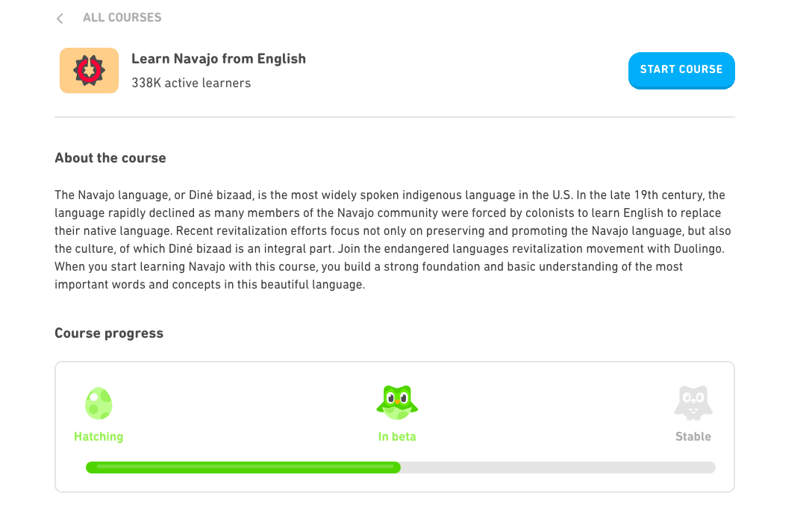
Task: Click the words Diné bizaad in first line
Action: pyautogui.click(x=221, y=195)
